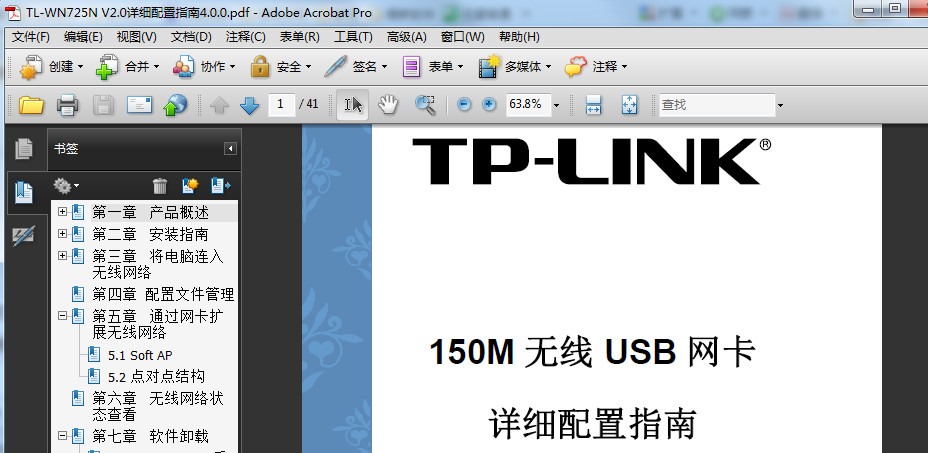The height and width of the screenshot is (453, 928).
Task: Select the 第六章 无线网络状态查看 bookmark
Action: (157, 406)
